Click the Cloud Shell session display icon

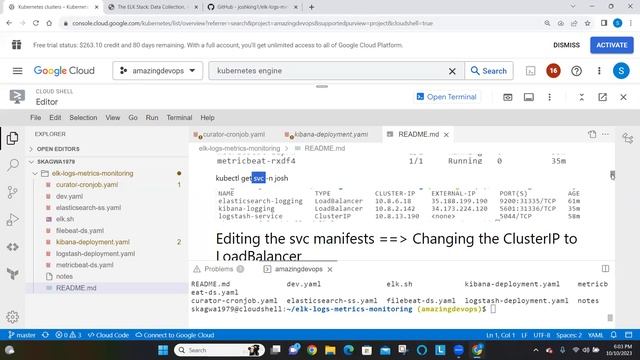tap(529, 97)
